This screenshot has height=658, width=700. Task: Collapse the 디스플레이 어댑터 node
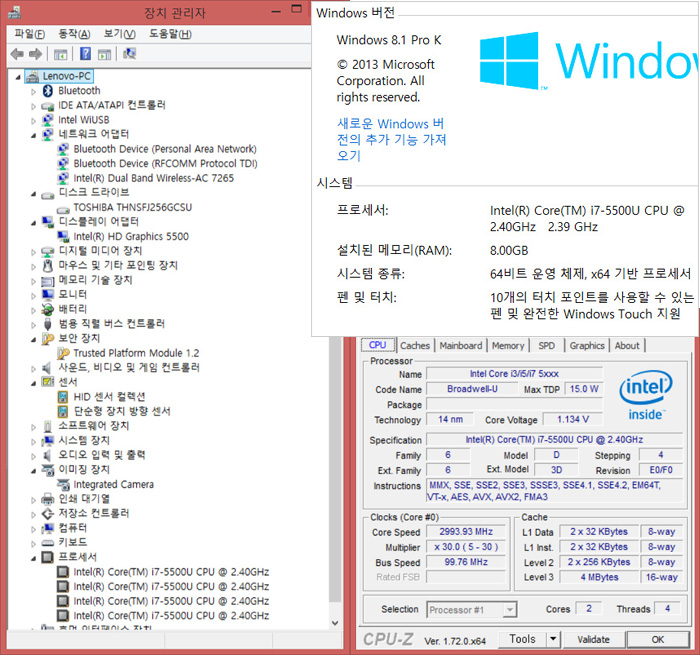pos(33,223)
